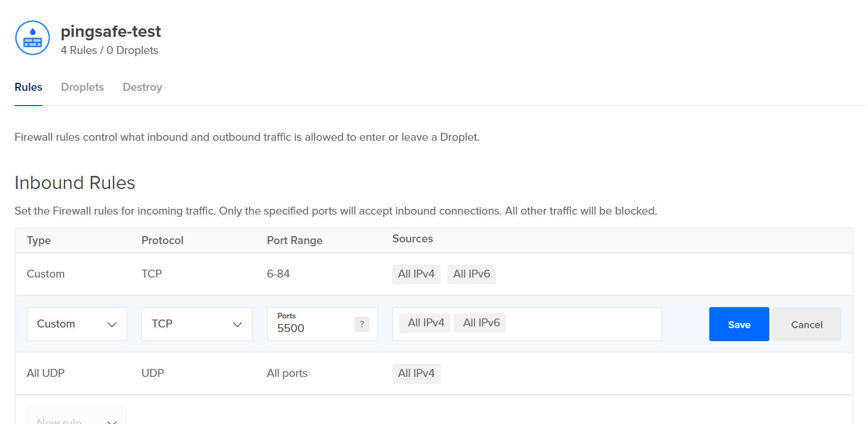Click the chevron arrow in the TCP dropdown
The image size is (868, 424).
coord(238,325)
